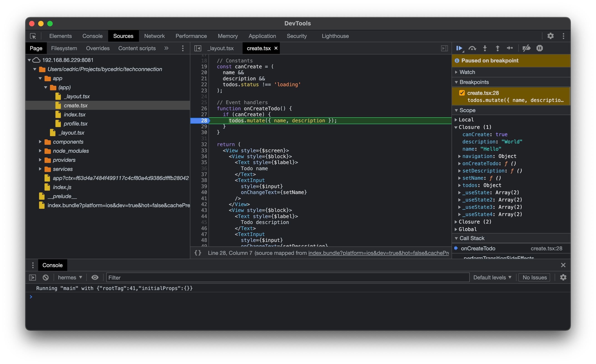Uncheck the create.tsx:28 breakpoint checkbox
596x364 pixels.
(x=462, y=93)
